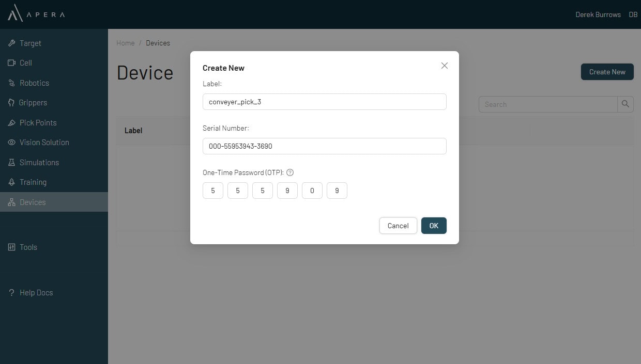Open the Tools sidebar item
The width and height of the screenshot is (641, 364).
tap(28, 247)
